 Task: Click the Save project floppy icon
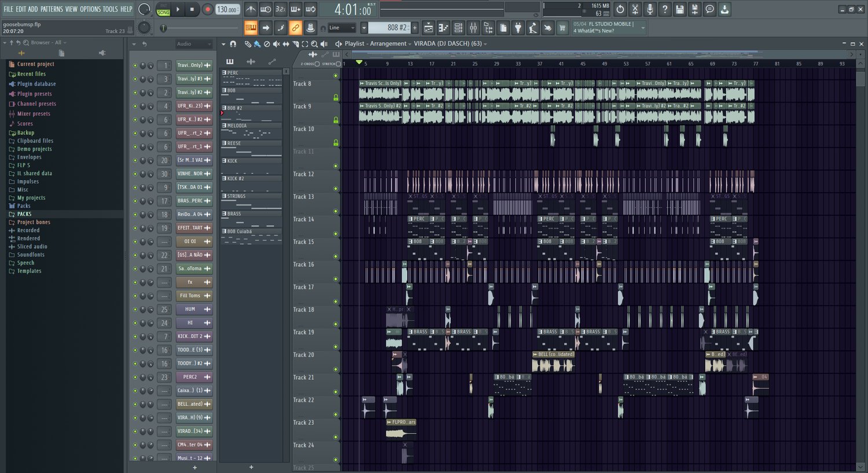pos(680,9)
